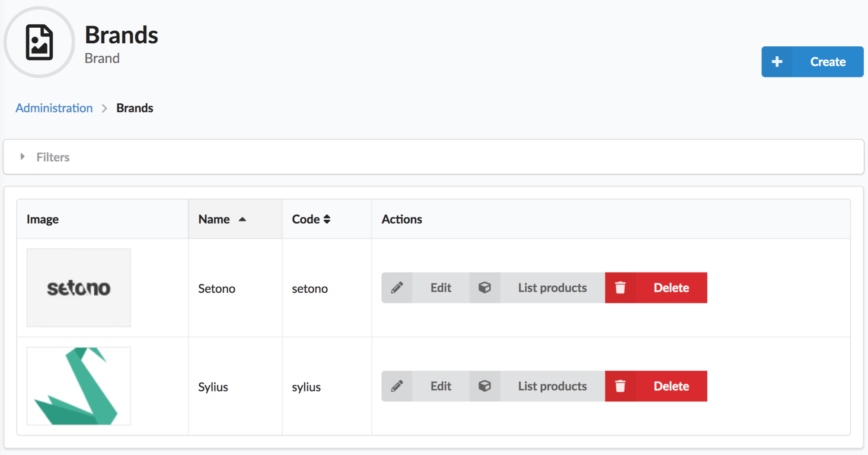868x455 pixels.
Task: Click the pencil icon in Sylius row
Action: 397,386
